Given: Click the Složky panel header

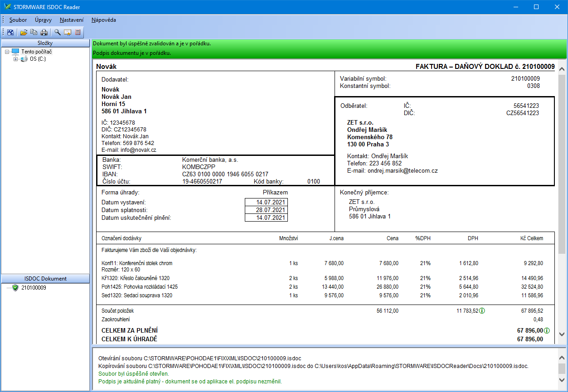Looking at the screenshot, I should tap(45, 43).
